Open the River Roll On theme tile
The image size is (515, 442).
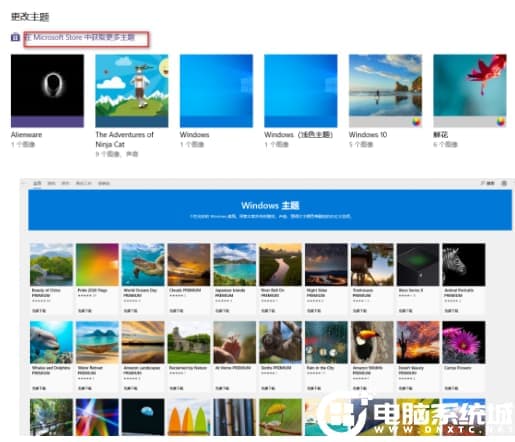(280, 278)
